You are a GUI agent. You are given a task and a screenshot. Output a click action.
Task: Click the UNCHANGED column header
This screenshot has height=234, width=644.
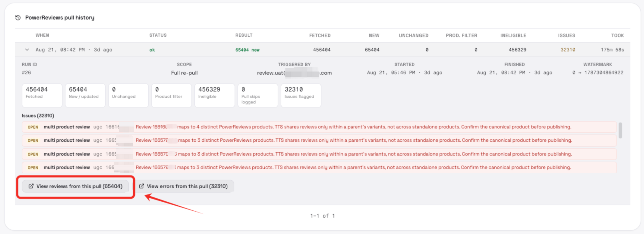[413, 36]
